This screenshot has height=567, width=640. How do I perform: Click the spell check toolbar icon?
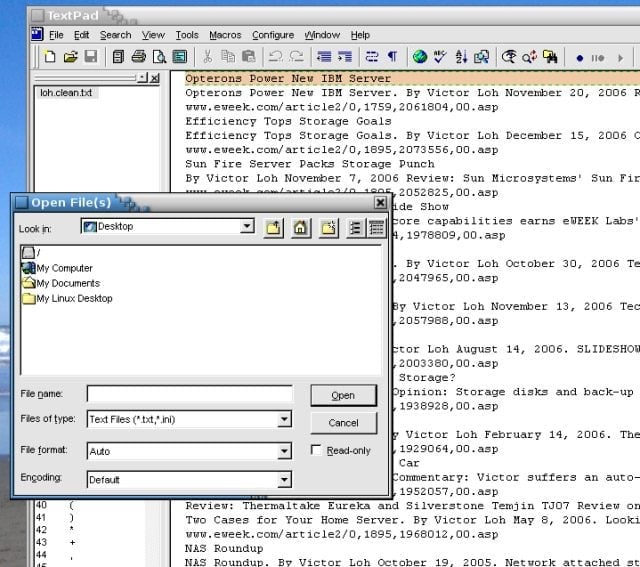(440, 56)
